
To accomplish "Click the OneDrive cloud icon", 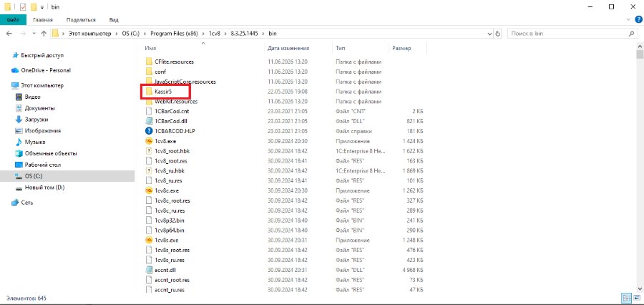I will point(15,70).
